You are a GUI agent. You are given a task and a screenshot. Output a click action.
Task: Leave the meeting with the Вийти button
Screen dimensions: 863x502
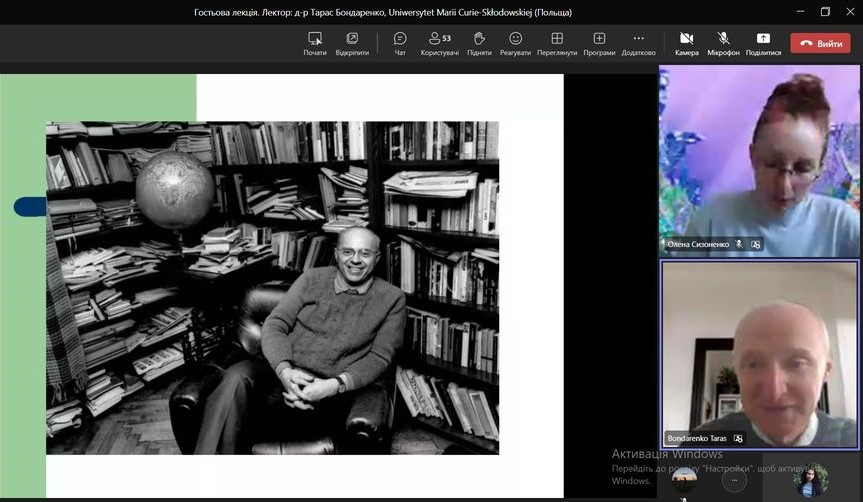pos(820,43)
